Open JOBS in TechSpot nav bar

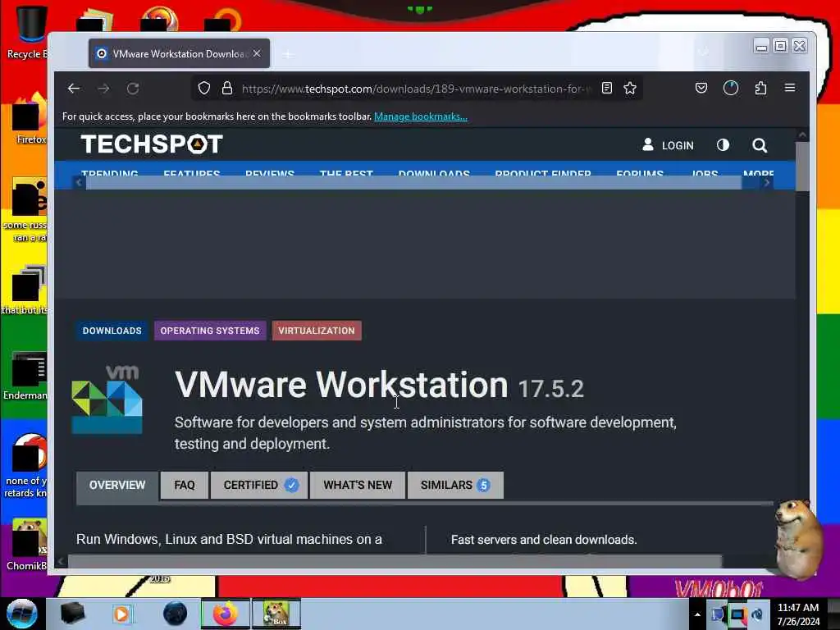pos(705,174)
